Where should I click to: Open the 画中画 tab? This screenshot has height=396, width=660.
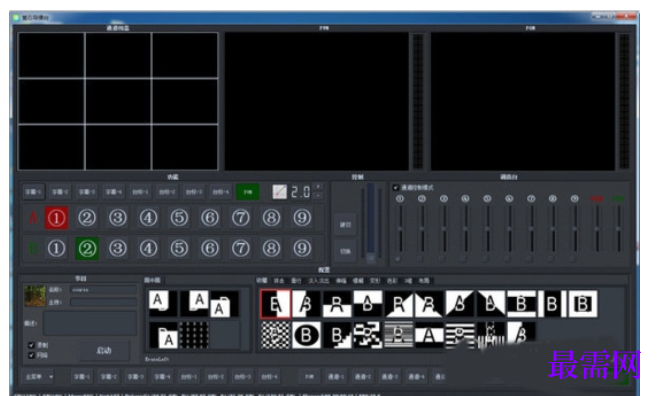click(x=152, y=280)
